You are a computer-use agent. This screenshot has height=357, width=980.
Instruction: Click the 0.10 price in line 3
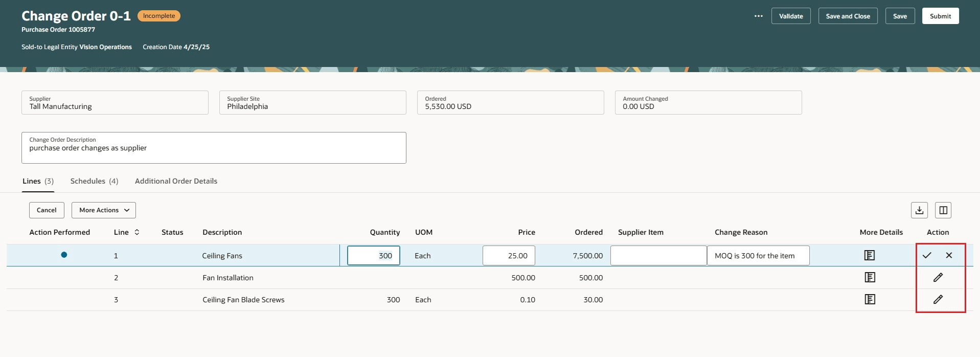coord(528,300)
